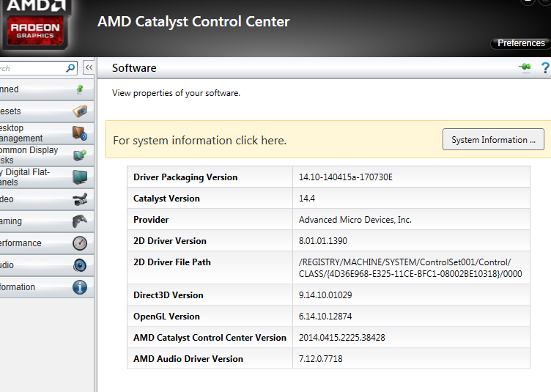Select 'OpenGL Version' label cell
551x392 pixels.
[210, 316]
